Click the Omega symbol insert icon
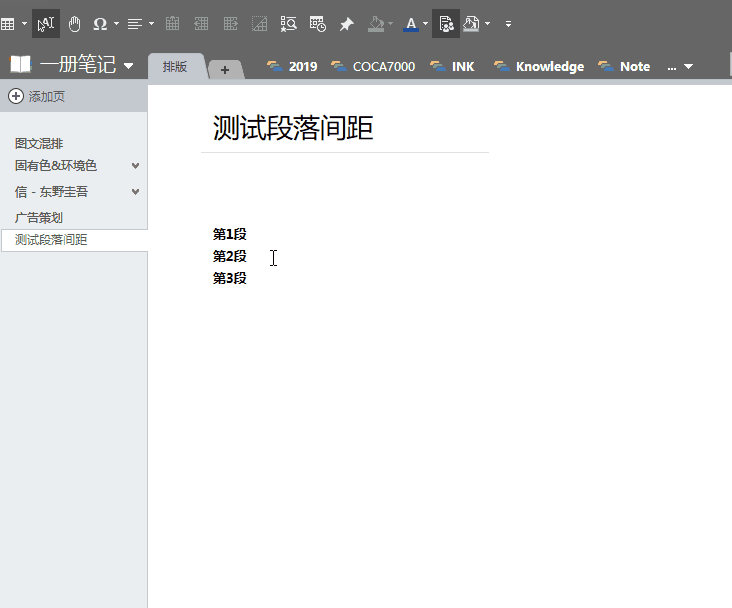This screenshot has height=608, width=732. 100,23
